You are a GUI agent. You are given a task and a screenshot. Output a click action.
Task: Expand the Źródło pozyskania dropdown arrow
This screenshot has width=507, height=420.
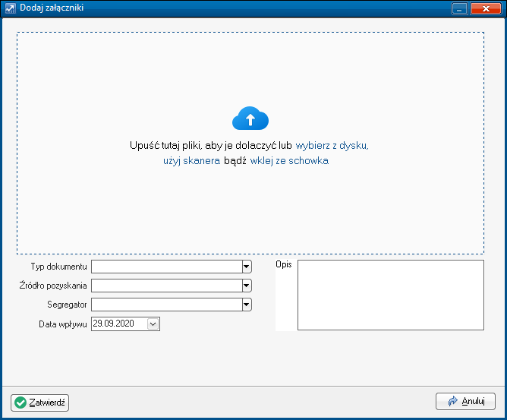coord(247,286)
